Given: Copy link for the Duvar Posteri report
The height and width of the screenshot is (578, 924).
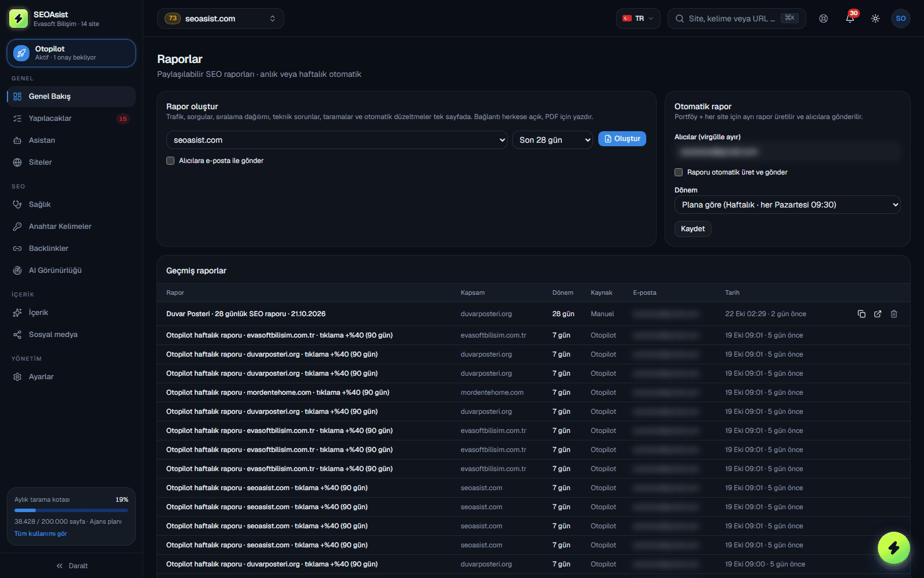Looking at the screenshot, I should click(861, 314).
